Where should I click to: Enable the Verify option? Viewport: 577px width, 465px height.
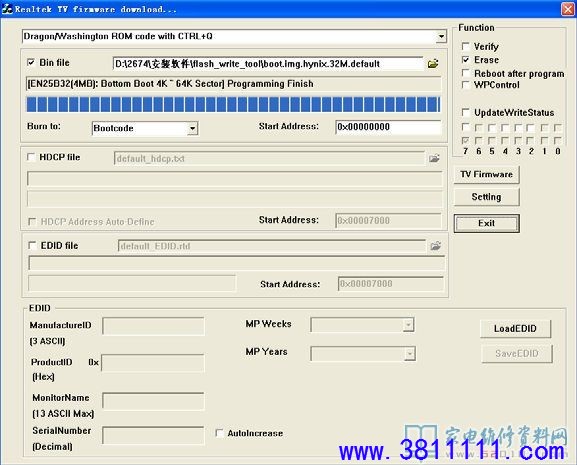point(466,46)
